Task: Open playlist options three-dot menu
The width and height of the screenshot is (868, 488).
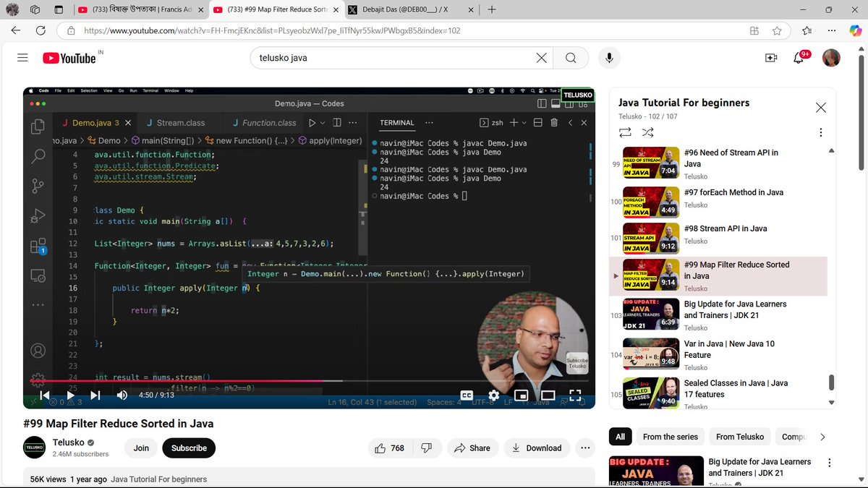Action: pos(820,132)
